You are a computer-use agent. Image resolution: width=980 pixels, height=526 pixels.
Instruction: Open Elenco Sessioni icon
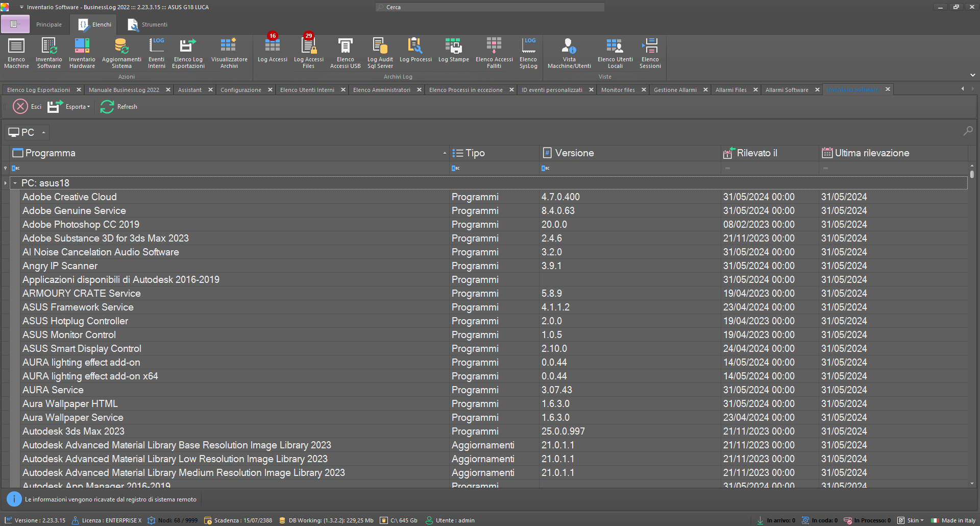pos(650,53)
